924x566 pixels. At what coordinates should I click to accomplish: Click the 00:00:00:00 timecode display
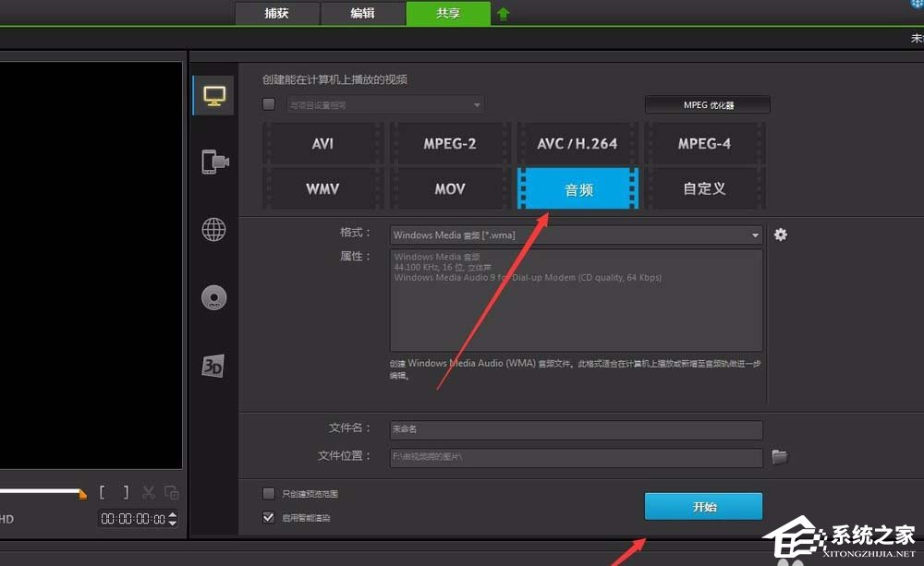(133, 519)
